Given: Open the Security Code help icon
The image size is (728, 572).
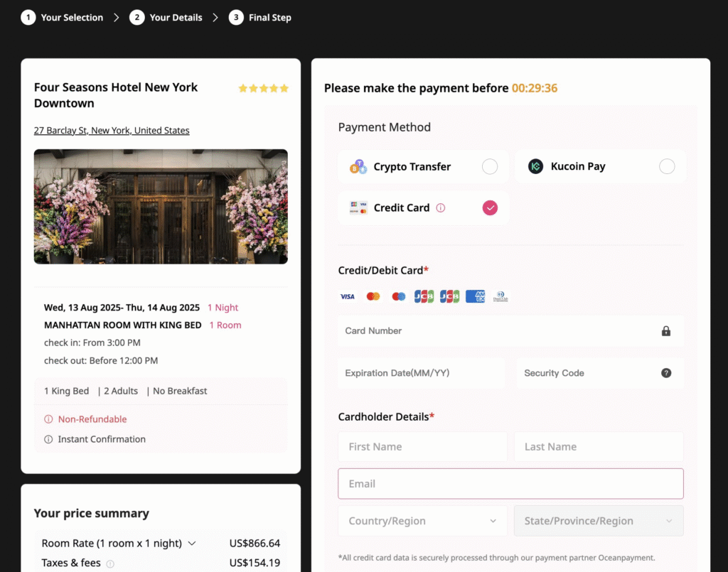Looking at the screenshot, I should tap(666, 372).
